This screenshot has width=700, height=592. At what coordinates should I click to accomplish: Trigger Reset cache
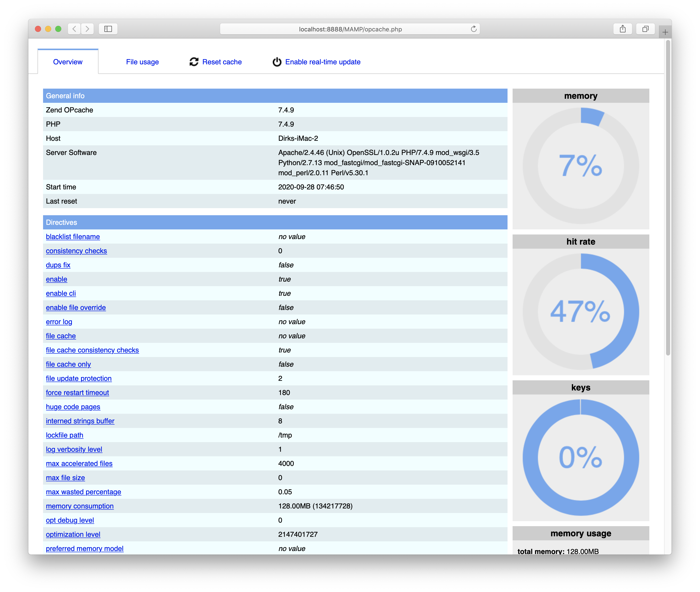point(222,62)
